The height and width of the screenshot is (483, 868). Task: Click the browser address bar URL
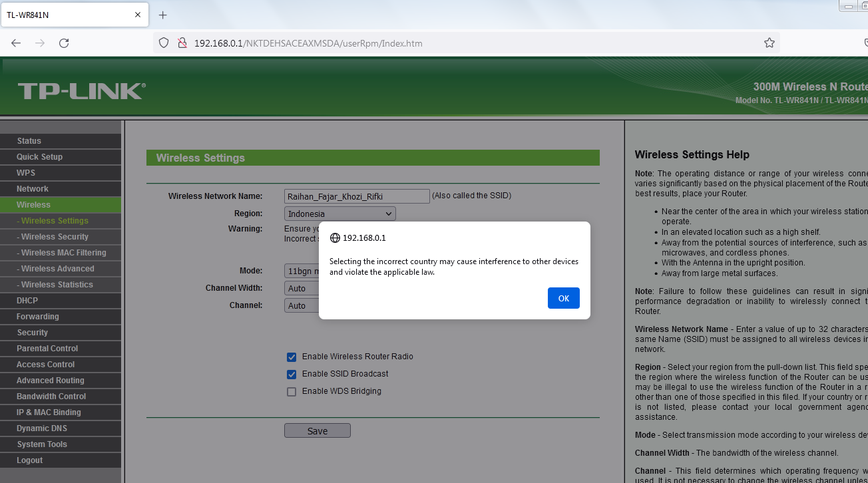click(308, 43)
